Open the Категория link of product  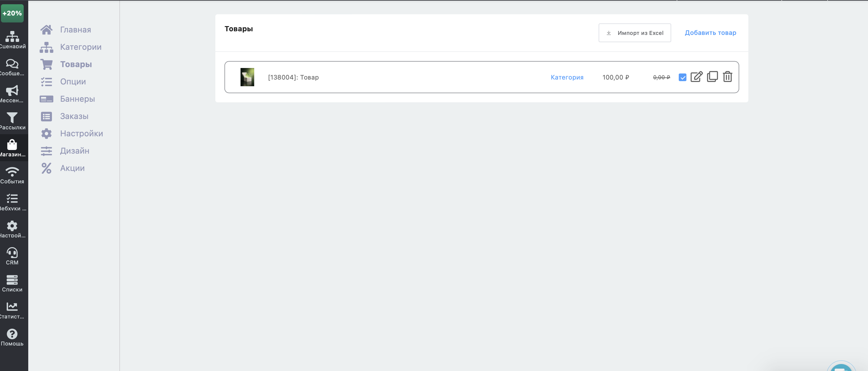tap(567, 77)
